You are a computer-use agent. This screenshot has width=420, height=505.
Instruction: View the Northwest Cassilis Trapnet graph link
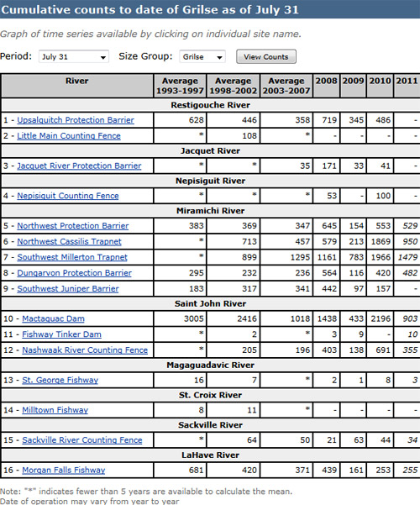coord(69,241)
